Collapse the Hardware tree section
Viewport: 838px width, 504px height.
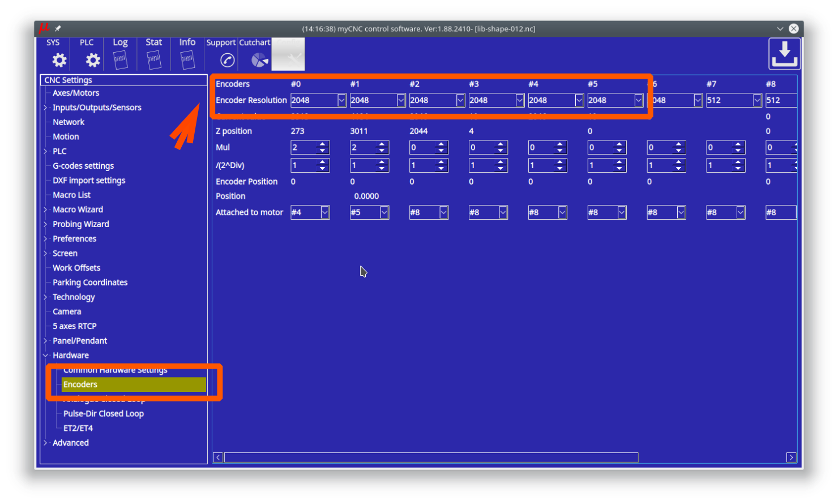(x=45, y=356)
